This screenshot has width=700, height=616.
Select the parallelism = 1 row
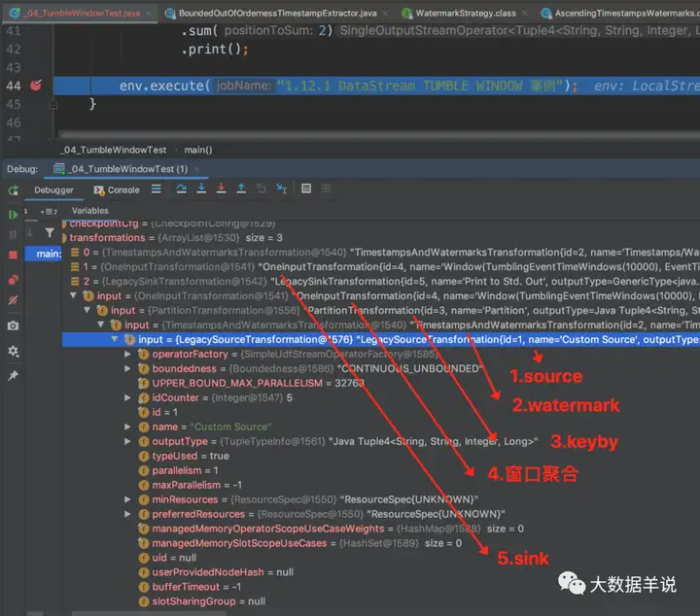click(x=381, y=470)
